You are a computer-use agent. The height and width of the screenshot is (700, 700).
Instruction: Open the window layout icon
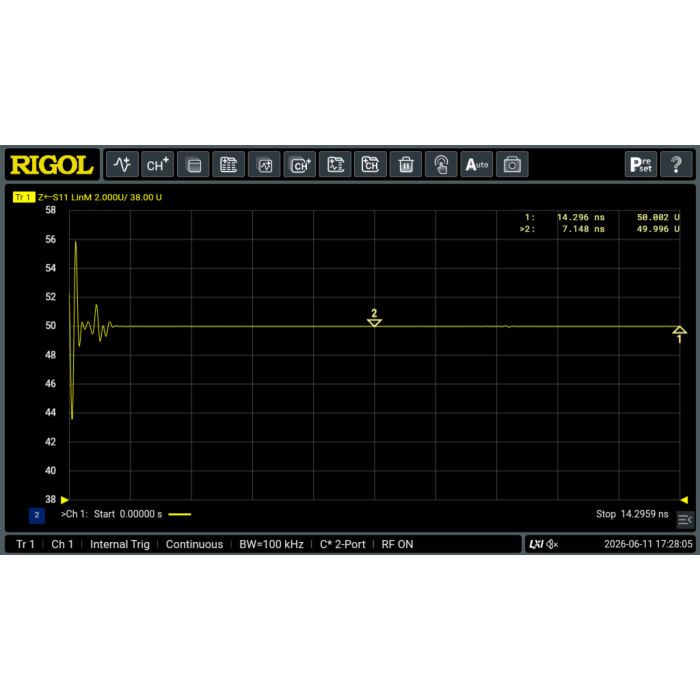point(193,165)
